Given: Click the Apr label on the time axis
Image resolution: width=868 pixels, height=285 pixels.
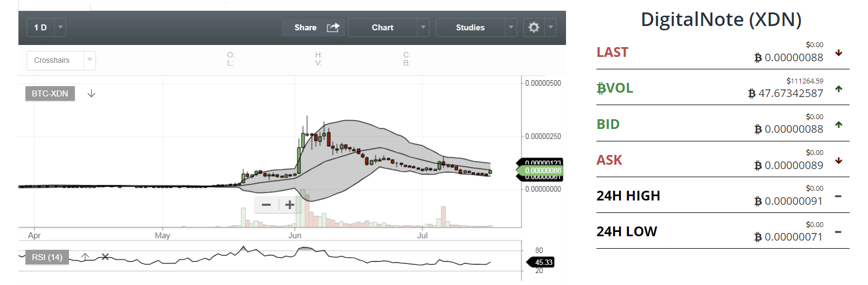Looking at the screenshot, I should point(34,235).
